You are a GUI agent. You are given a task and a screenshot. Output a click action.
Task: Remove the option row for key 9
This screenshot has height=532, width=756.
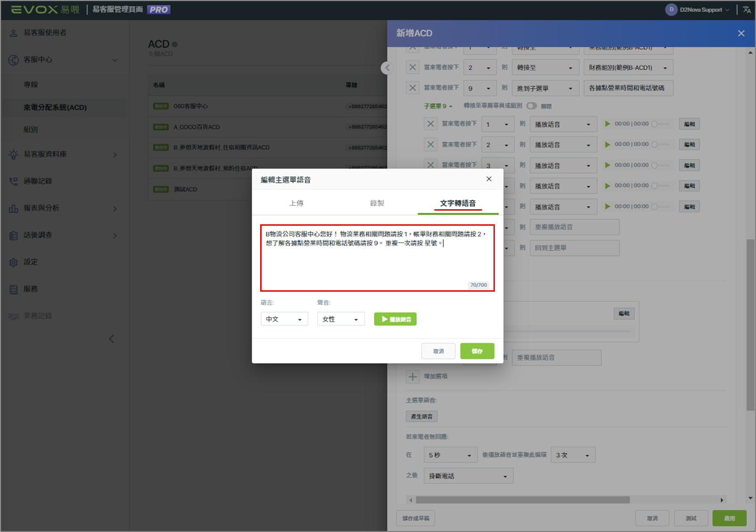[412, 88]
